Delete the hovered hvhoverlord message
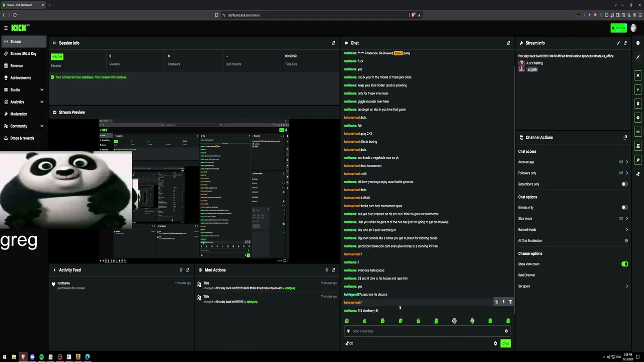The width and height of the screenshot is (644, 362). coord(510,302)
